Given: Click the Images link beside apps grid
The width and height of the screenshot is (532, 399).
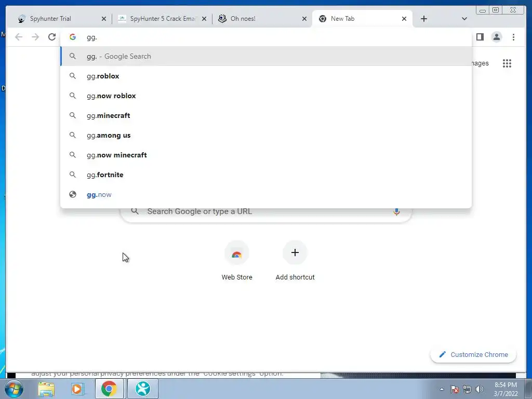Looking at the screenshot, I should coord(480,63).
